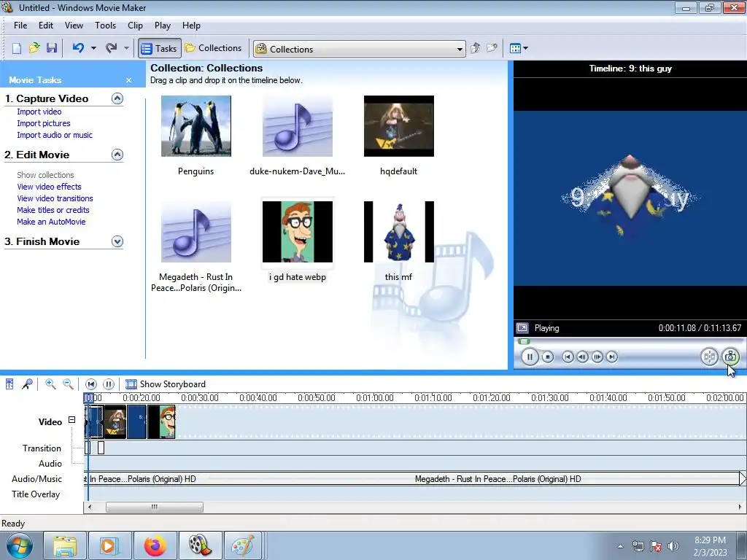The image size is (747, 560).
Task: Click Import video link
Action: 39,112
